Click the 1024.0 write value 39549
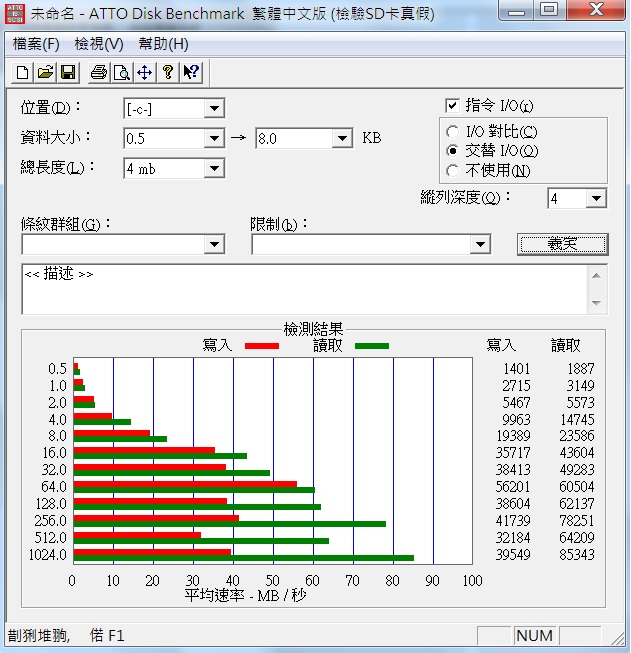The width and height of the screenshot is (631, 653). [513, 555]
